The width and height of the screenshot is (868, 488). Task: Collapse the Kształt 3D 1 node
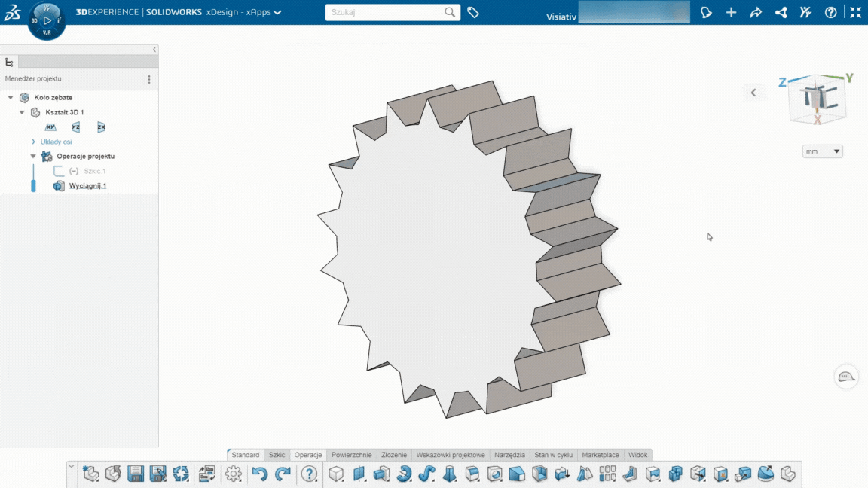click(22, 112)
